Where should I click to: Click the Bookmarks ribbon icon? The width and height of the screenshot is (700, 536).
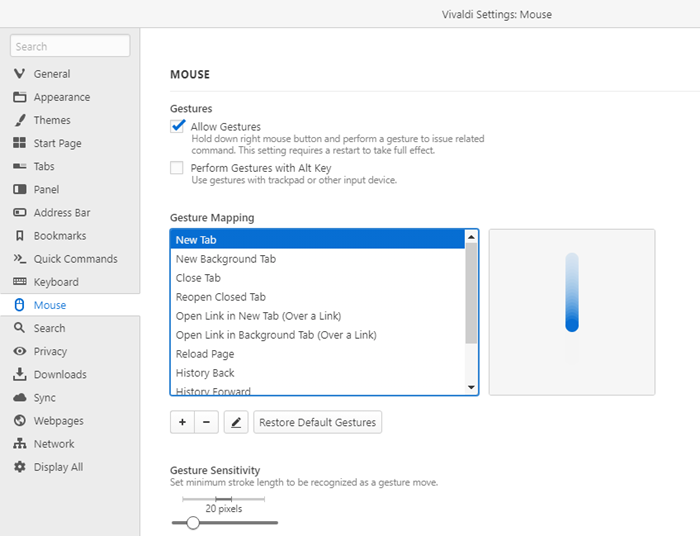click(19, 236)
